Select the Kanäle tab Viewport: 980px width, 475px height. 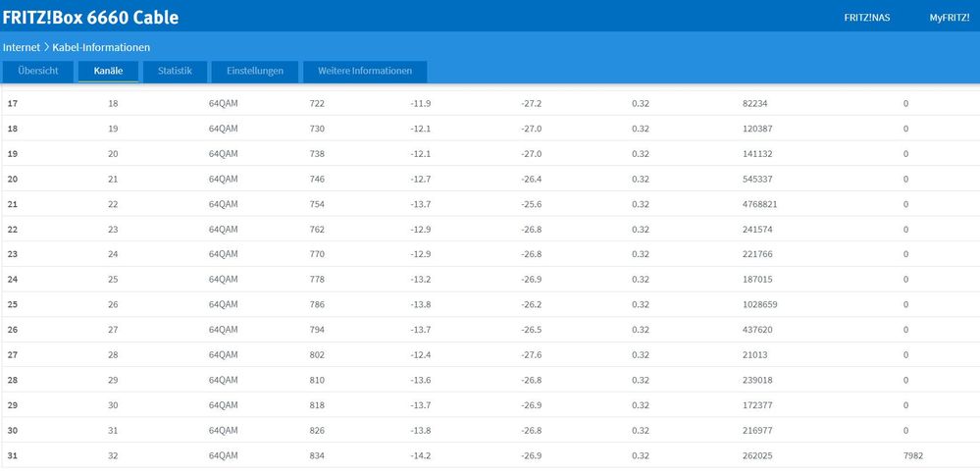click(108, 72)
